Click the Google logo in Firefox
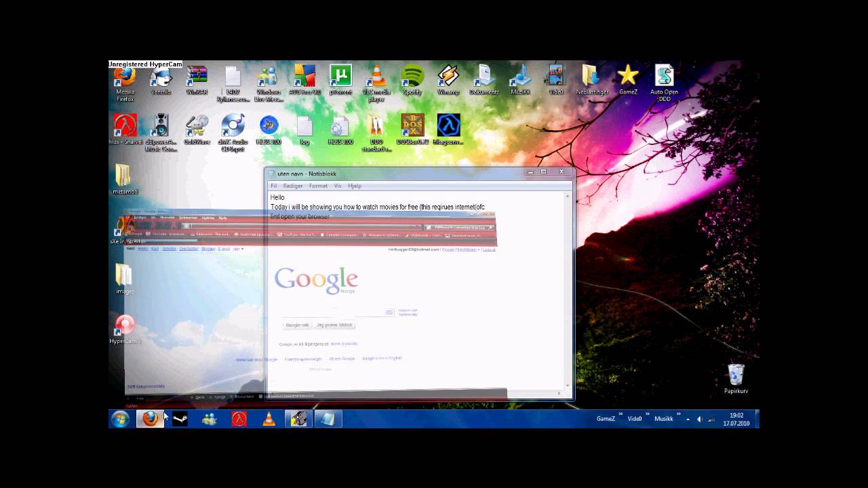Image resolution: width=868 pixels, height=488 pixels. point(316,279)
